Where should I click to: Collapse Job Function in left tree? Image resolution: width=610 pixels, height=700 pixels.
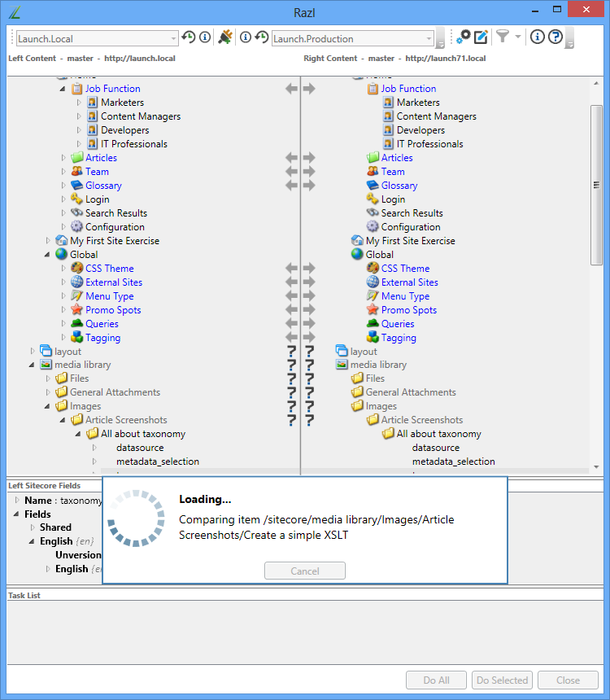63,89
